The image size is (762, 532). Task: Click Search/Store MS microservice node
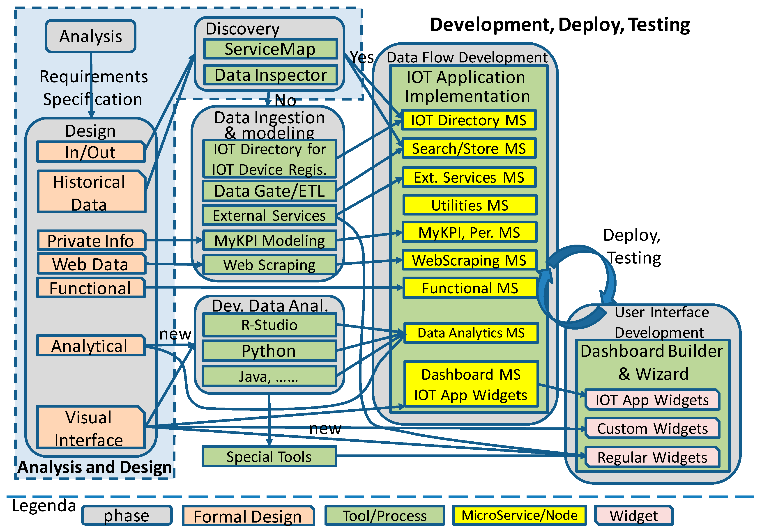[468, 148]
